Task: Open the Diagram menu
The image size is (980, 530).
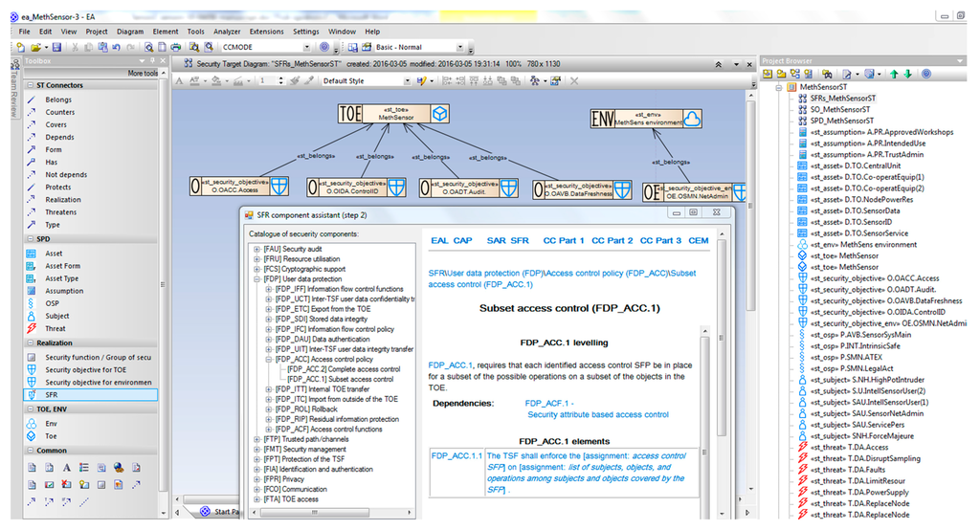Action: click(129, 32)
